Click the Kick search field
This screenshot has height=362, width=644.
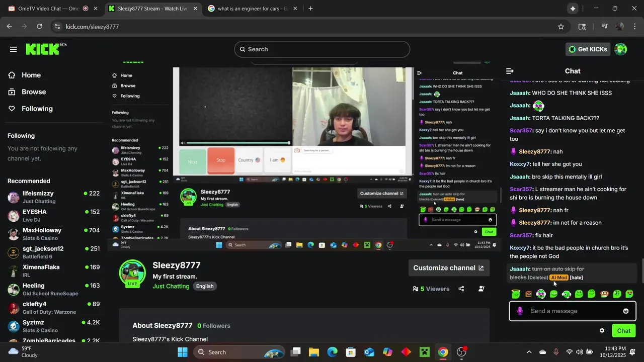coord(322,49)
